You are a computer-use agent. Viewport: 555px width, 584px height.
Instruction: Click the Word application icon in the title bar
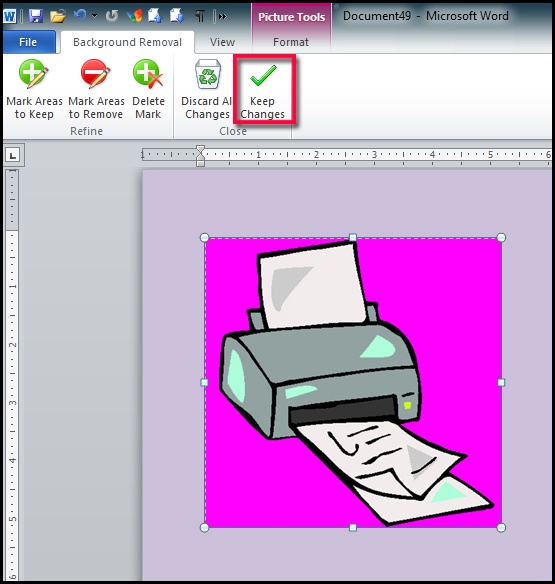pos(10,16)
